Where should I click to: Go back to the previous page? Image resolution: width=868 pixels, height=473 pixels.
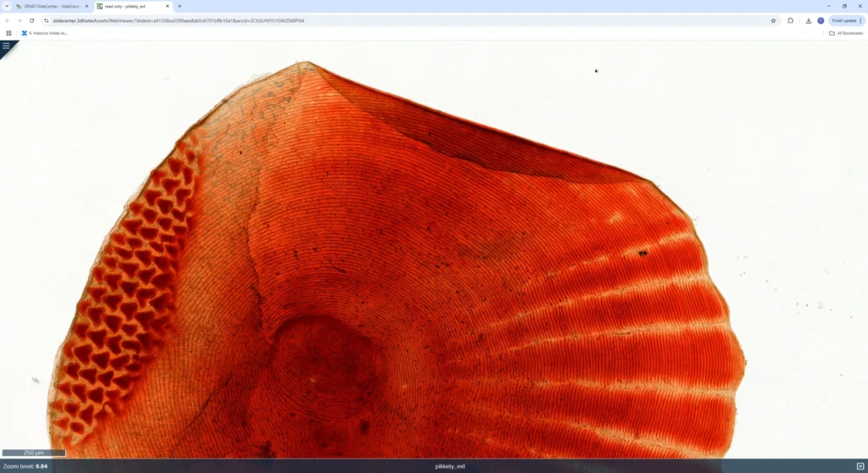click(8, 20)
